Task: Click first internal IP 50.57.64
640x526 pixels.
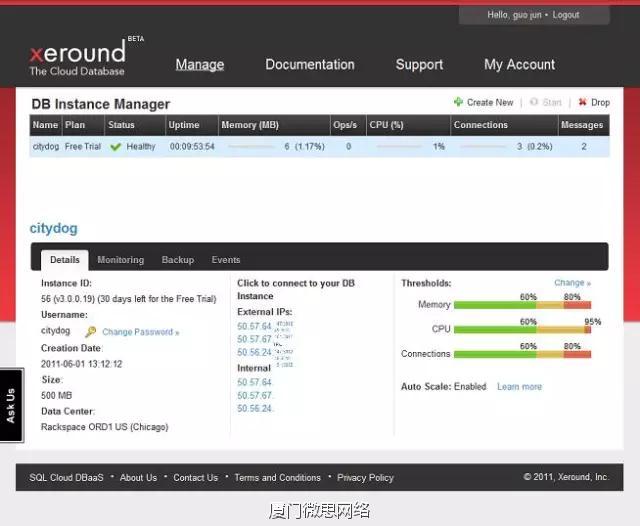Action: tap(254, 382)
